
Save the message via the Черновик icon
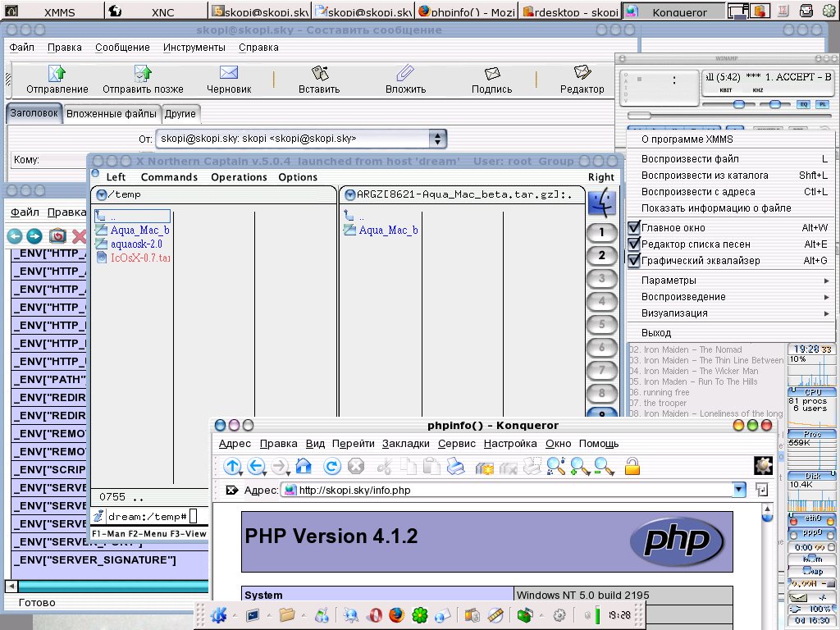tap(229, 72)
